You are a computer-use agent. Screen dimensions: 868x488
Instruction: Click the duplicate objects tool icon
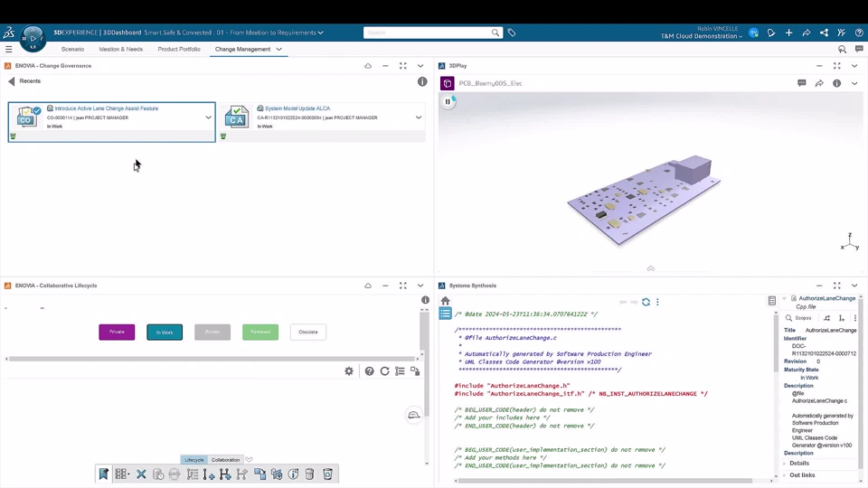[x=259, y=474]
